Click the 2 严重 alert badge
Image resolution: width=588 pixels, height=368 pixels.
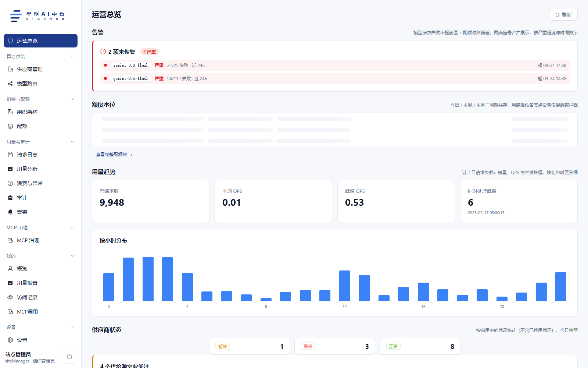tap(150, 52)
